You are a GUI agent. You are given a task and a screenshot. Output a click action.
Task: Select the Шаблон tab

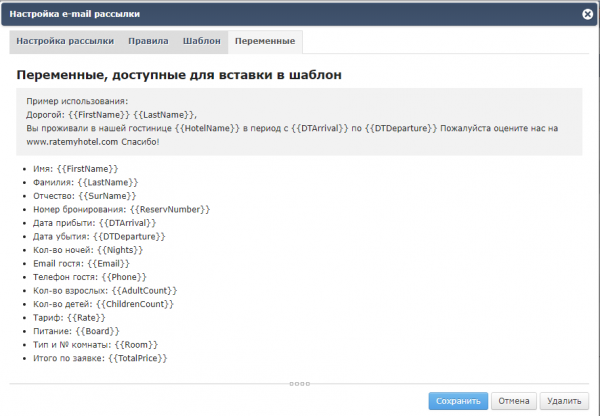201,42
